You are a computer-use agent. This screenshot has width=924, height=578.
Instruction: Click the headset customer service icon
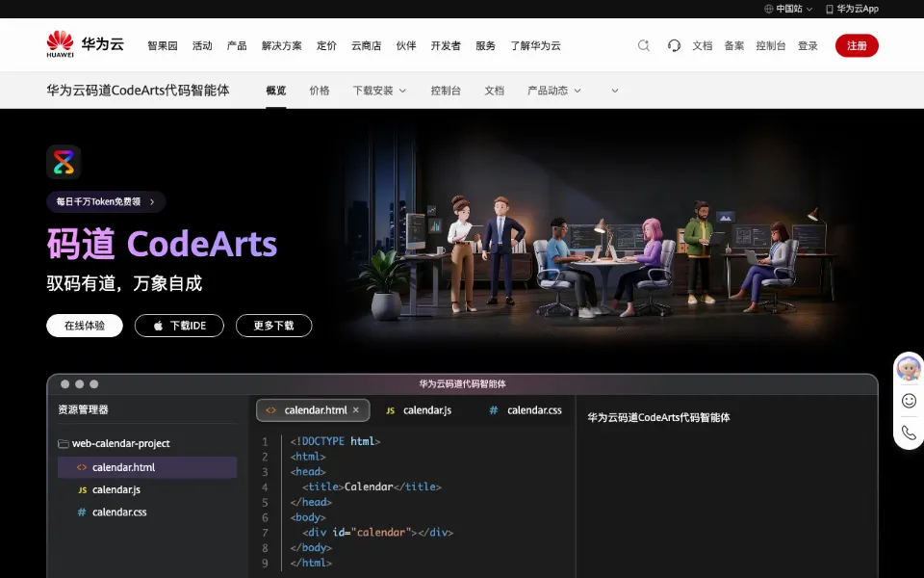[x=674, y=45]
